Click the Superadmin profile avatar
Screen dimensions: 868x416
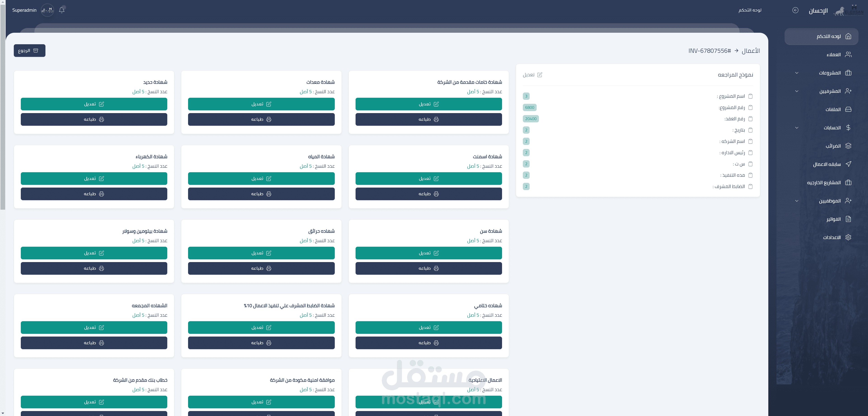[x=47, y=10]
